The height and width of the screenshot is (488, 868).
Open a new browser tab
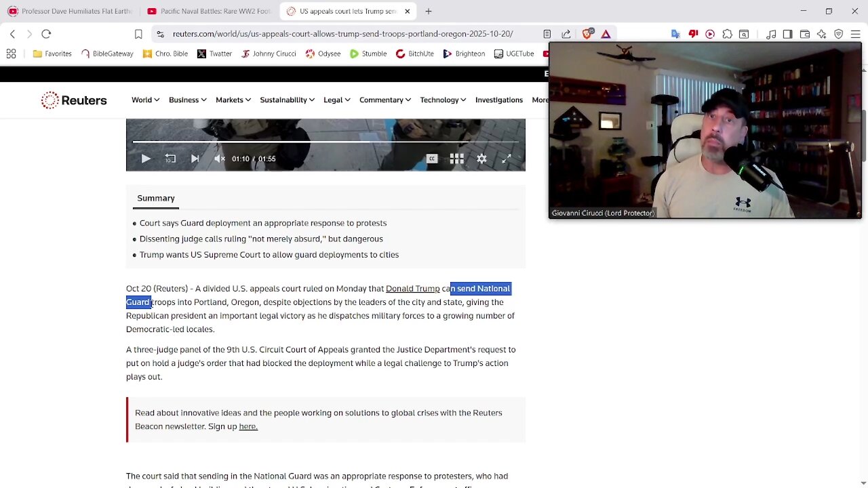429,12
